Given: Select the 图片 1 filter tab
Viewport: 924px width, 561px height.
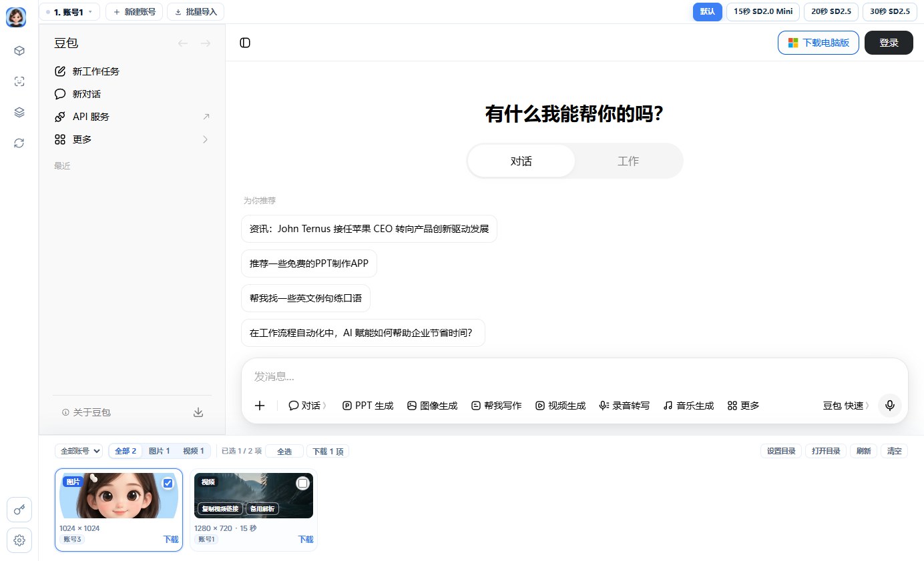Looking at the screenshot, I should (x=159, y=451).
